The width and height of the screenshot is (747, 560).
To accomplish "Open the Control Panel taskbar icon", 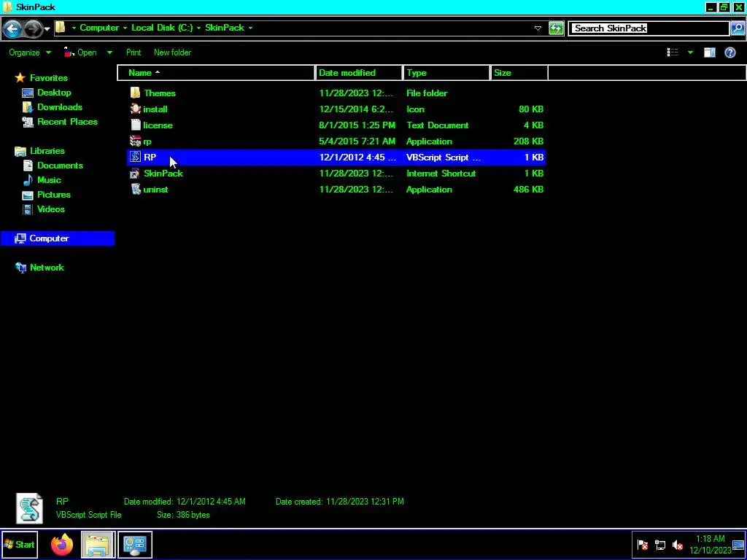I will click(x=135, y=545).
